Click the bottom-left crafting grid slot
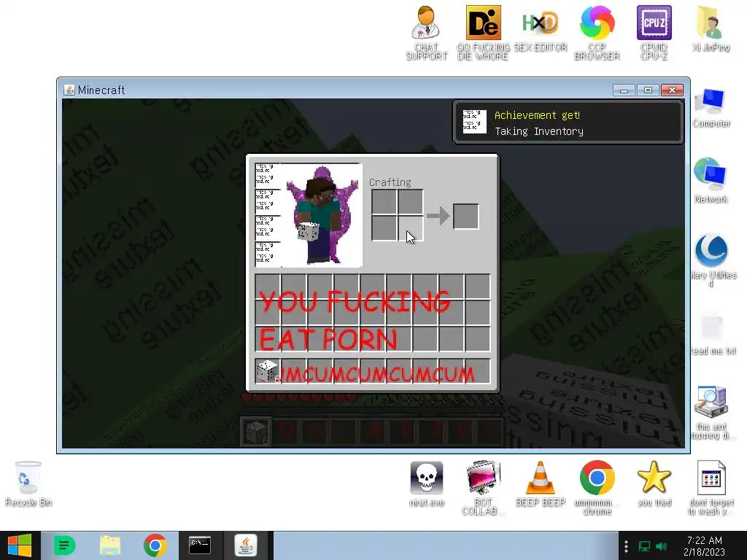The width and height of the screenshot is (747, 560). click(384, 228)
